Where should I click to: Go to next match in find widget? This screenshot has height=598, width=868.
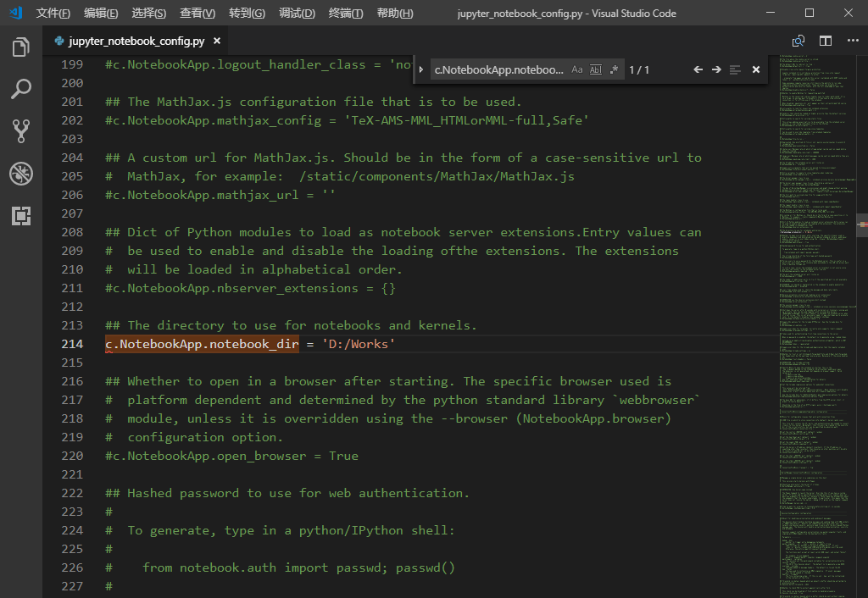[716, 69]
